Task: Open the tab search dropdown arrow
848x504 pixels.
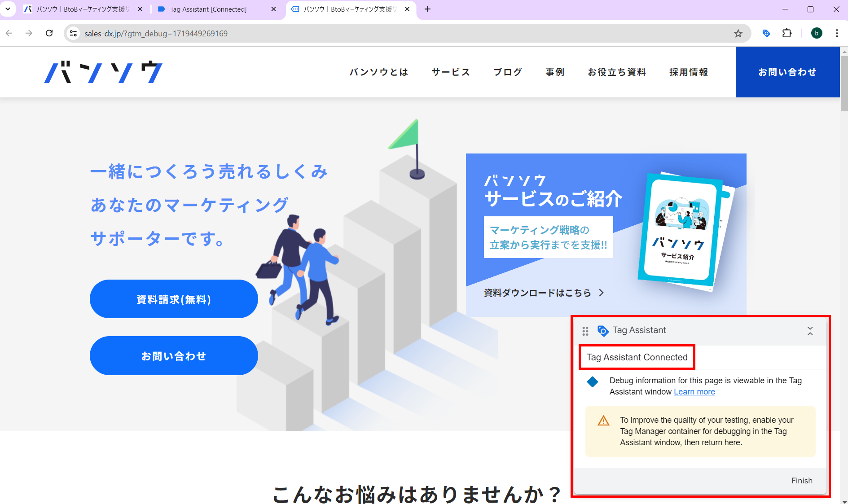Action: [8, 9]
